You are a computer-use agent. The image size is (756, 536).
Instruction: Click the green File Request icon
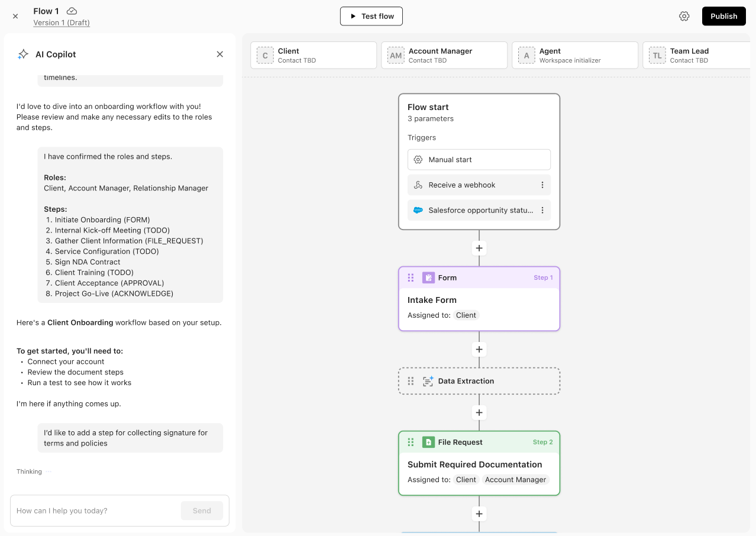[x=428, y=442]
